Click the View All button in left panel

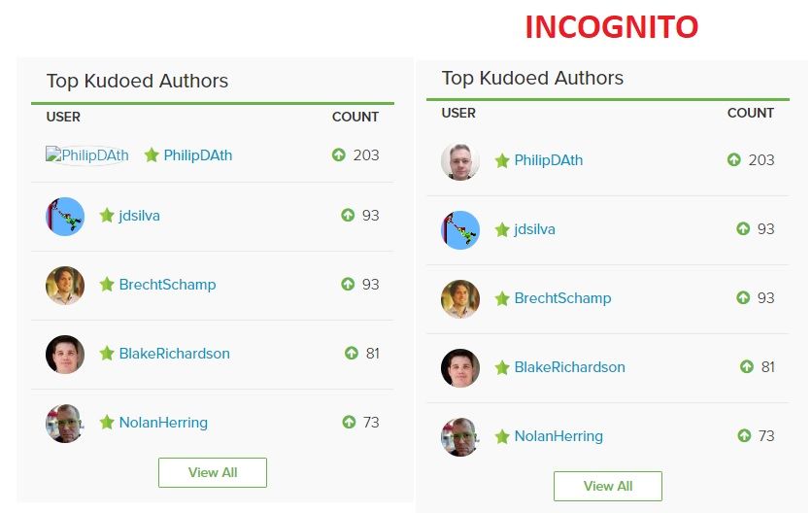click(213, 472)
